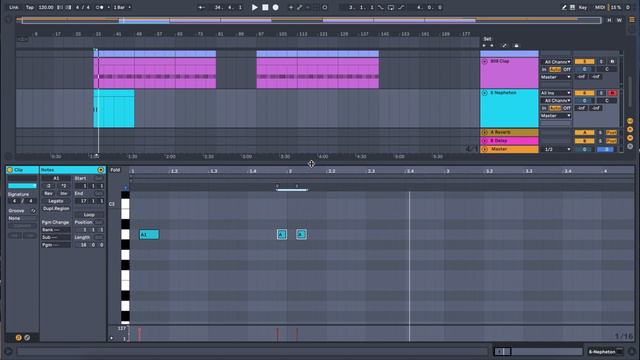
Task: Click the Dupl.Region button
Action: click(x=56, y=209)
